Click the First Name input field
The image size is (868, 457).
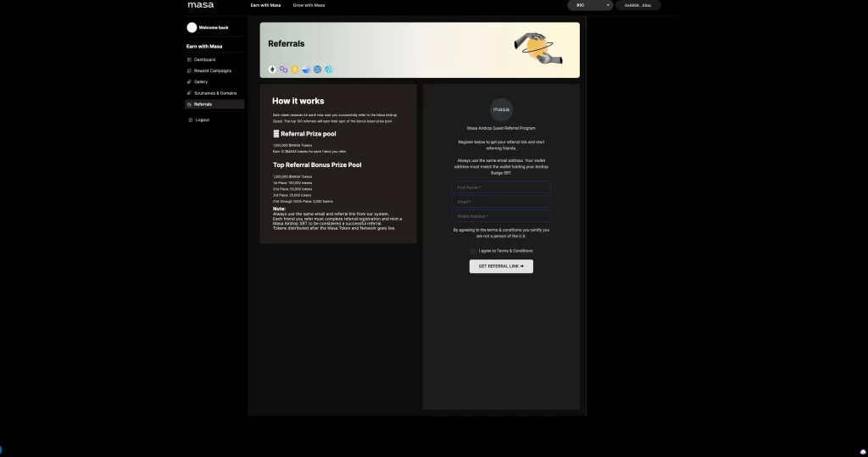(501, 187)
